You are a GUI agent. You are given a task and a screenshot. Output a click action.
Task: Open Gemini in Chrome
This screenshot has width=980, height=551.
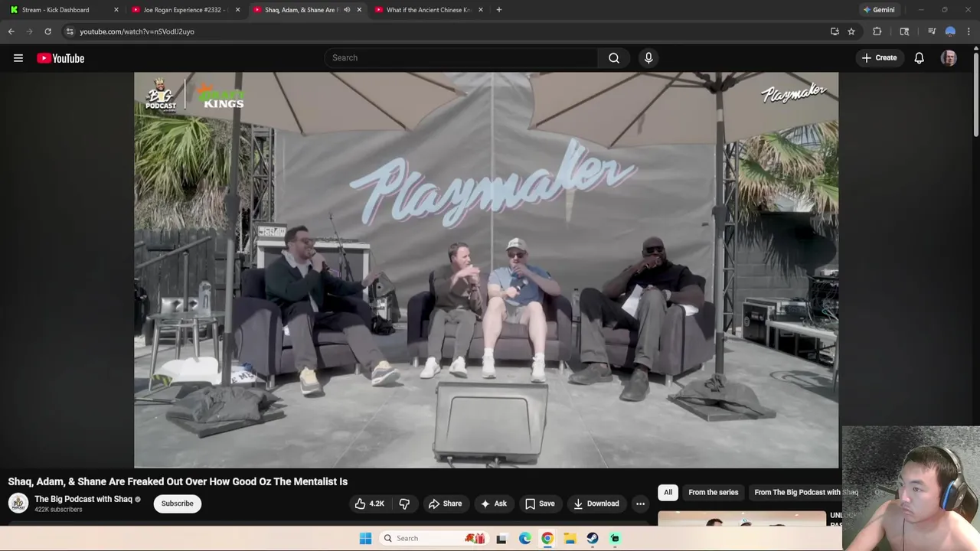(x=878, y=10)
